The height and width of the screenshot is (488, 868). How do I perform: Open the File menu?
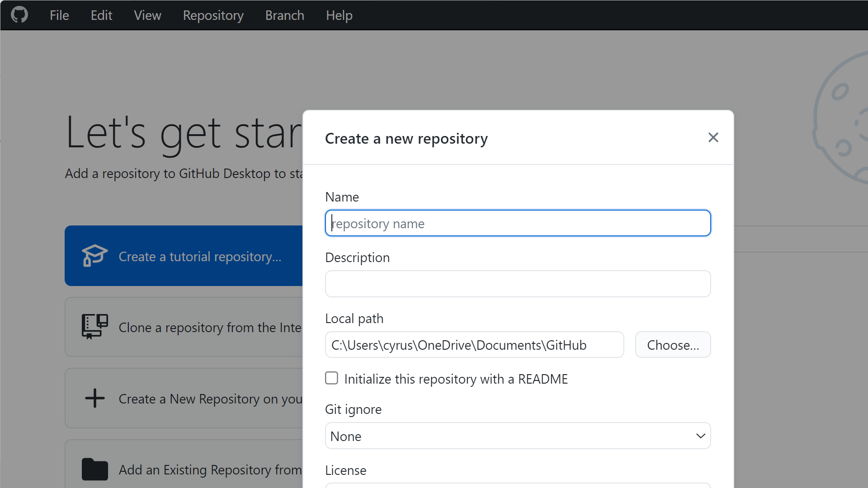(x=59, y=15)
